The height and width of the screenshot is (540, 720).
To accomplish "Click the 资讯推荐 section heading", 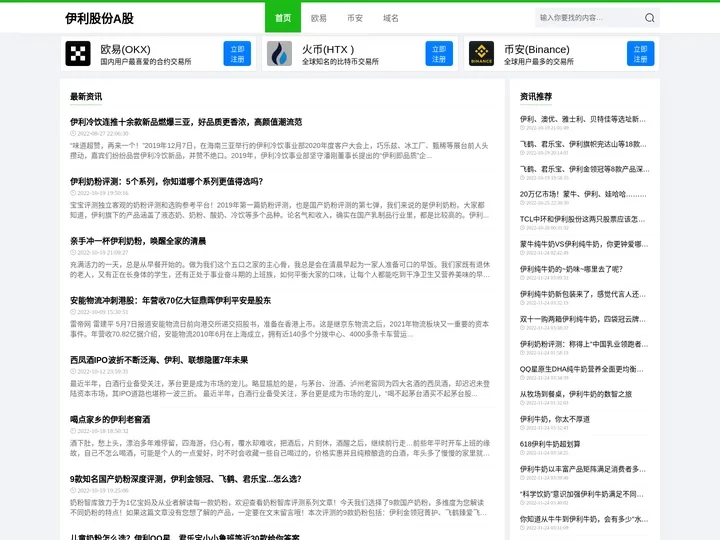I will (x=536, y=96).
